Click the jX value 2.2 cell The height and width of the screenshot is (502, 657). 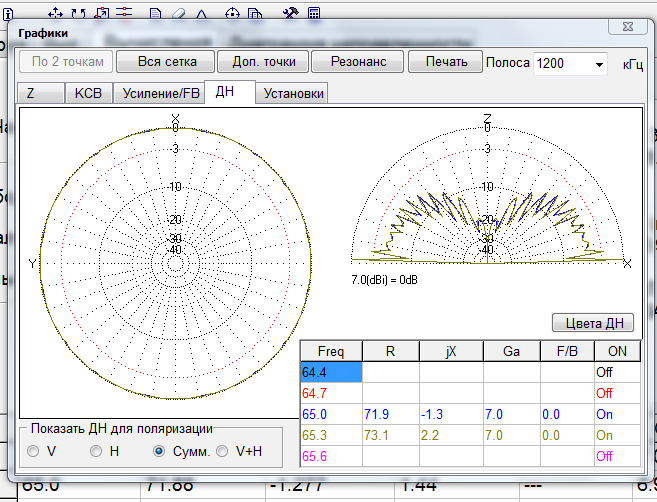pyautogui.click(x=451, y=435)
